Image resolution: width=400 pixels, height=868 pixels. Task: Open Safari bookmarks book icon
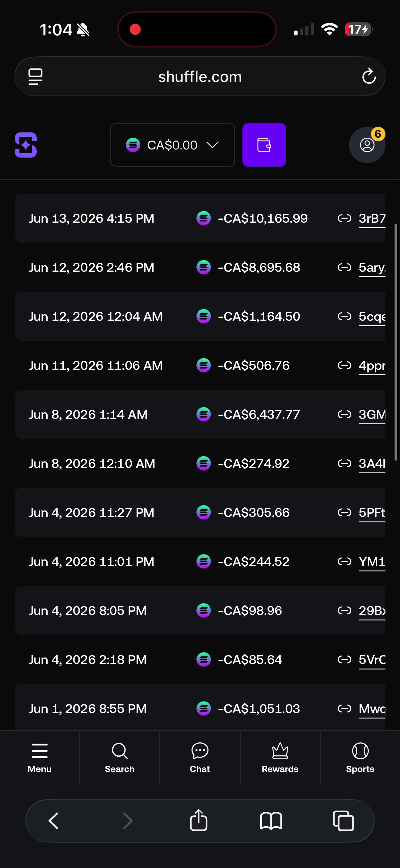click(271, 820)
